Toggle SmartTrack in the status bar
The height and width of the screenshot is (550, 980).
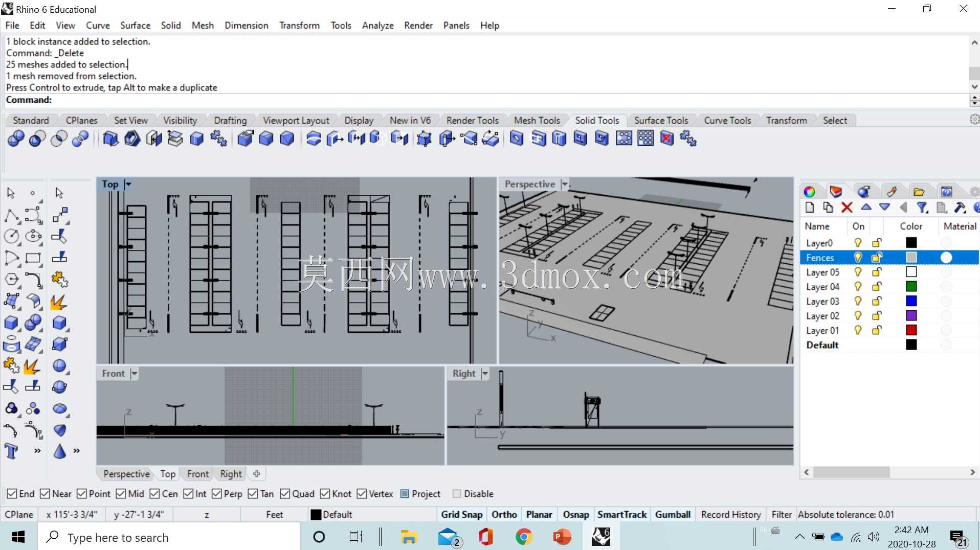(622, 514)
